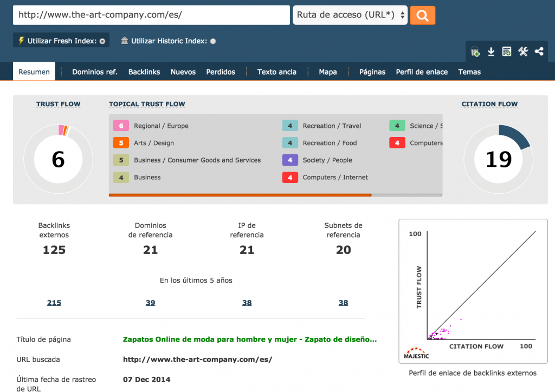Select the Utilizar Fresh Index radio button
555x392 pixels.
pyautogui.click(x=102, y=41)
